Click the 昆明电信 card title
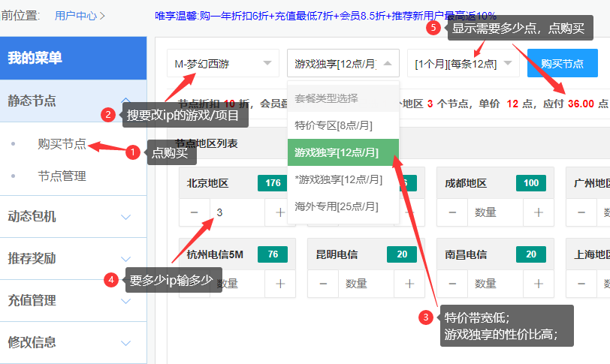 pos(337,254)
